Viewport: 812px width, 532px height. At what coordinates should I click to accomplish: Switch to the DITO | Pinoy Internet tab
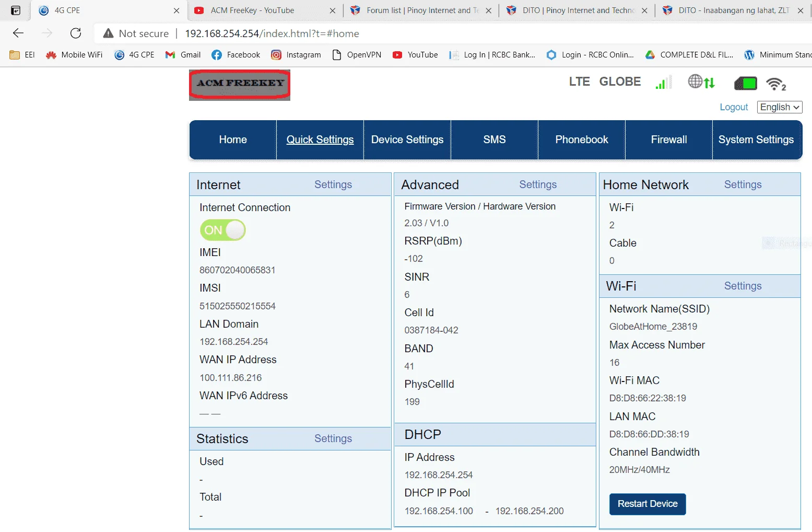[x=577, y=10]
